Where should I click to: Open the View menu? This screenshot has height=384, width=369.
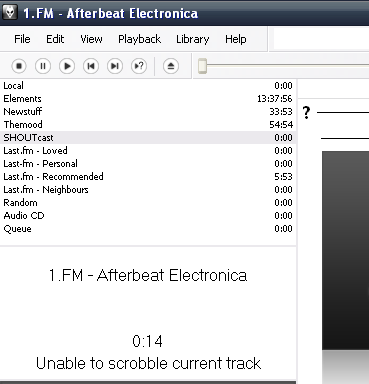point(91,39)
